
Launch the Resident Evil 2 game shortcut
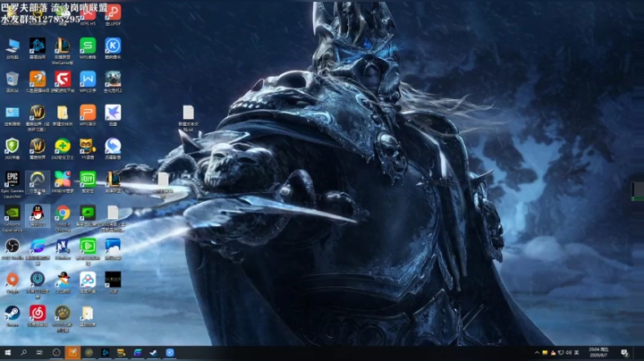[x=113, y=81]
